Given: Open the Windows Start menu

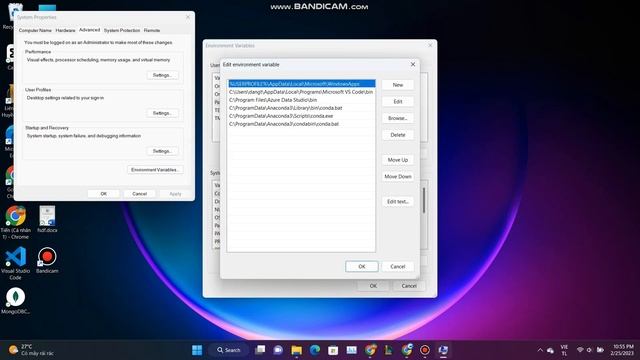Looking at the screenshot, I should tap(197, 350).
